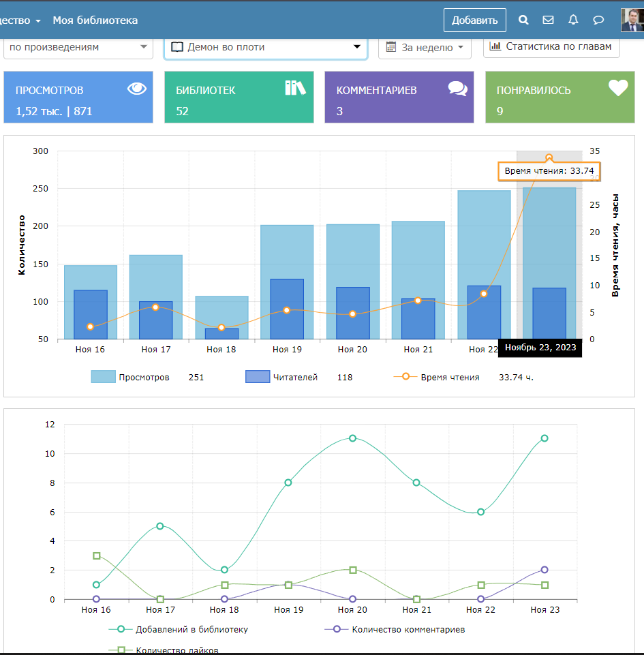Click the user avatar thumbnail
Viewport: 644px width, 655px height.
coord(631,20)
